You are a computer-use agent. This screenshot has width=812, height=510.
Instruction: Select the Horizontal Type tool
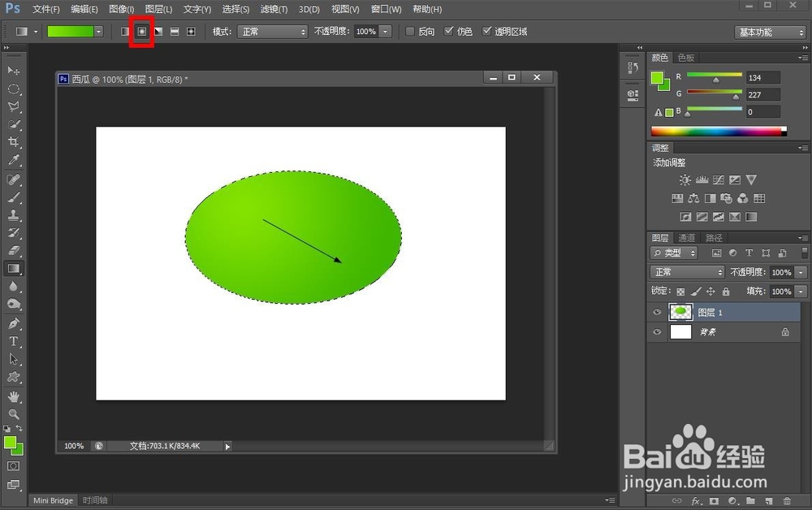pos(14,341)
